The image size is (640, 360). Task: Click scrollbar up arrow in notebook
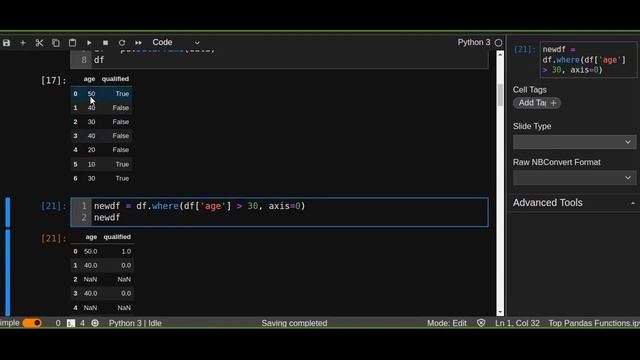(500, 54)
